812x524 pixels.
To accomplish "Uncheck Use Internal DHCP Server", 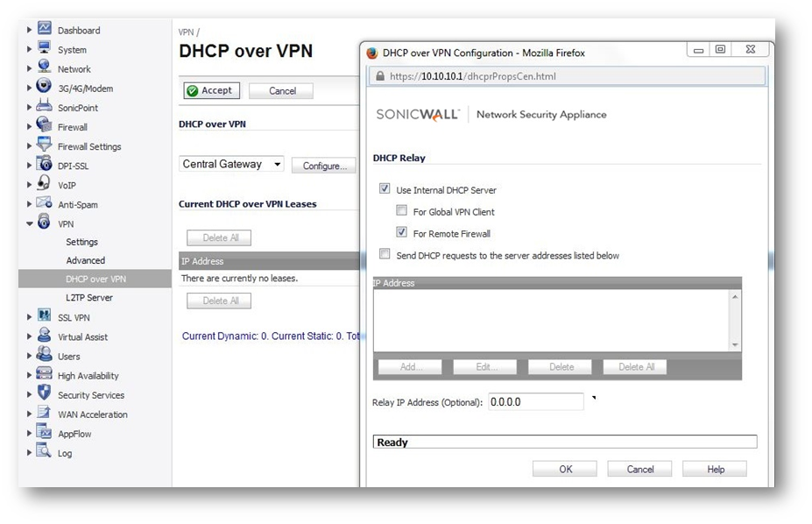I will point(385,189).
